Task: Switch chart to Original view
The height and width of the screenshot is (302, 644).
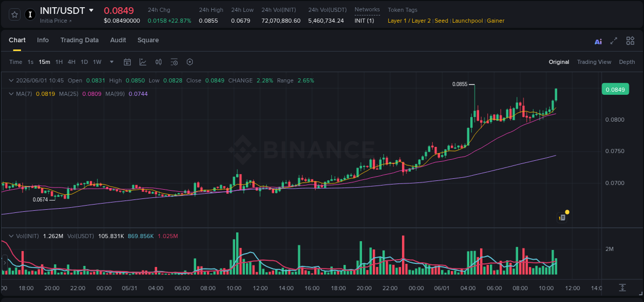Action: pyautogui.click(x=559, y=62)
